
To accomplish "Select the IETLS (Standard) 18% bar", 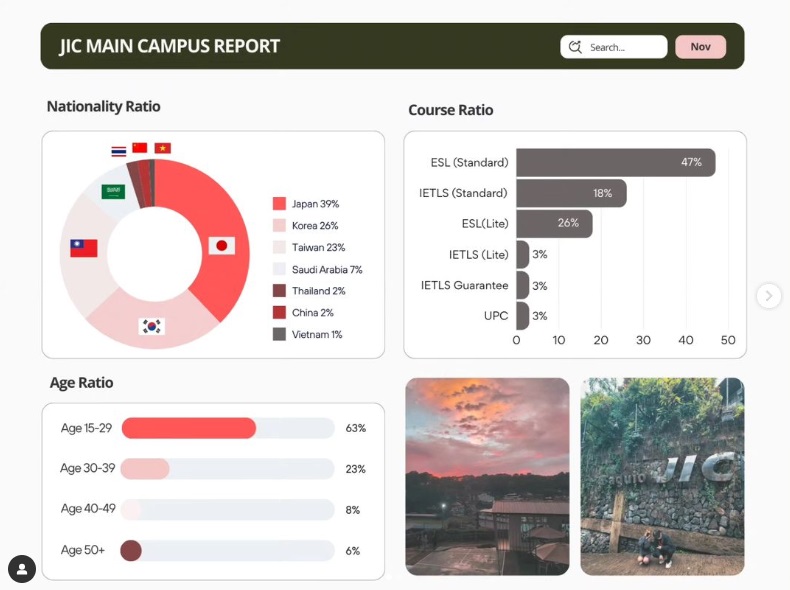I will tap(571, 193).
